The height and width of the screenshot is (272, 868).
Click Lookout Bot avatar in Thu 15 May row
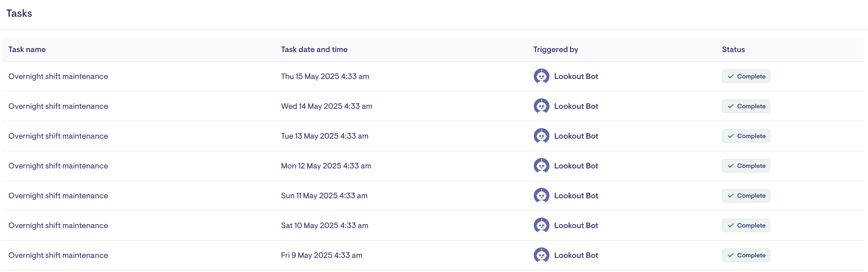pos(542,76)
